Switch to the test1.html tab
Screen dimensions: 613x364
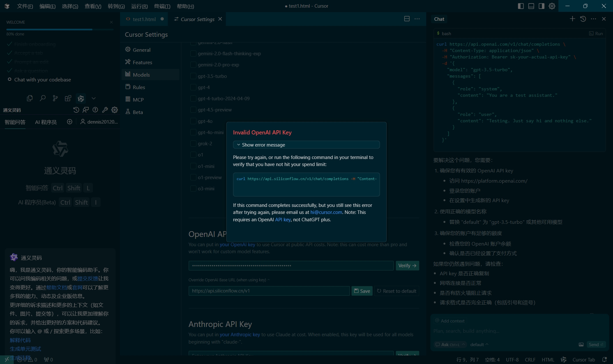pos(144,19)
